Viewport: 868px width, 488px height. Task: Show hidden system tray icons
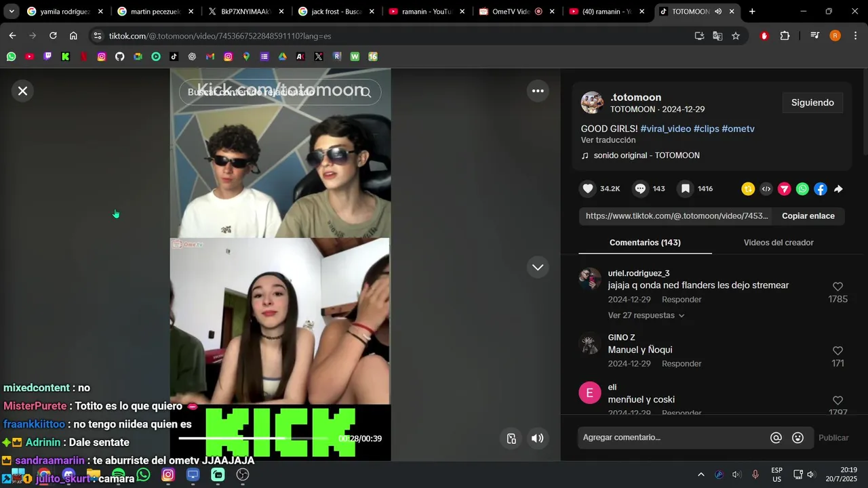point(701,474)
